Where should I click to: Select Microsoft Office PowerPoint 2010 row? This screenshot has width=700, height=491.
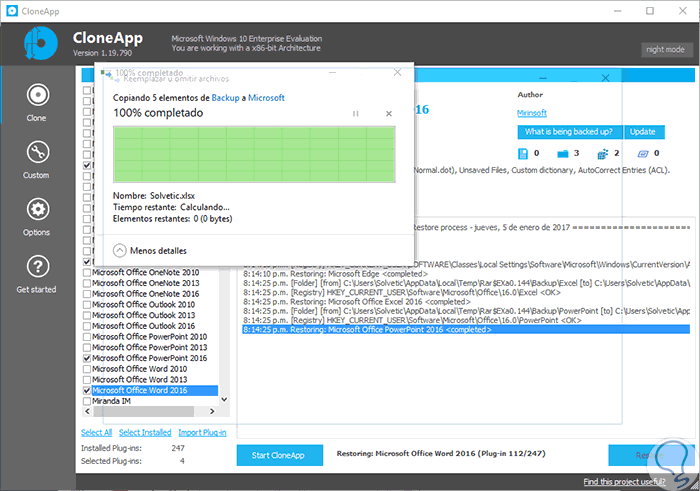[150, 337]
